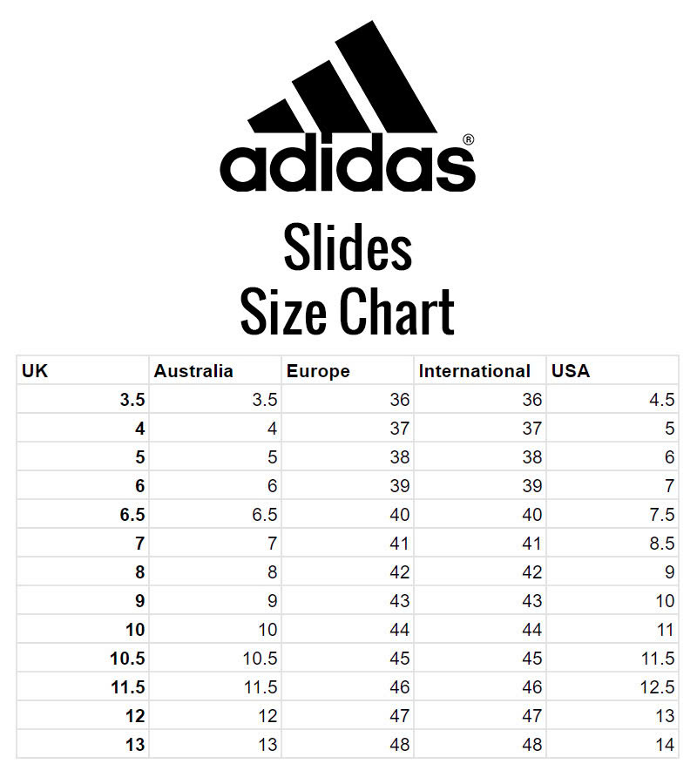Click USA size 12.5 cell

click(612, 687)
